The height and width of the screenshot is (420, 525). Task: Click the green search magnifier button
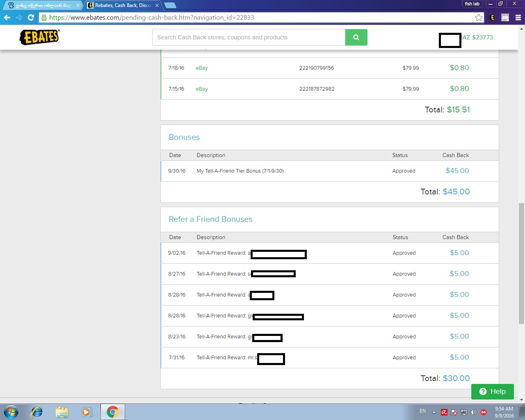coord(356,37)
